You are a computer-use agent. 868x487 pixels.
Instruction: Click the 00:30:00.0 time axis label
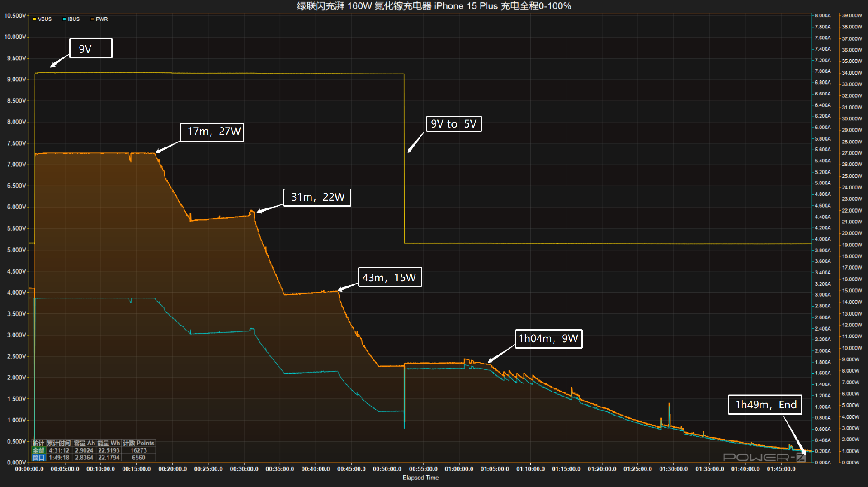pos(244,469)
